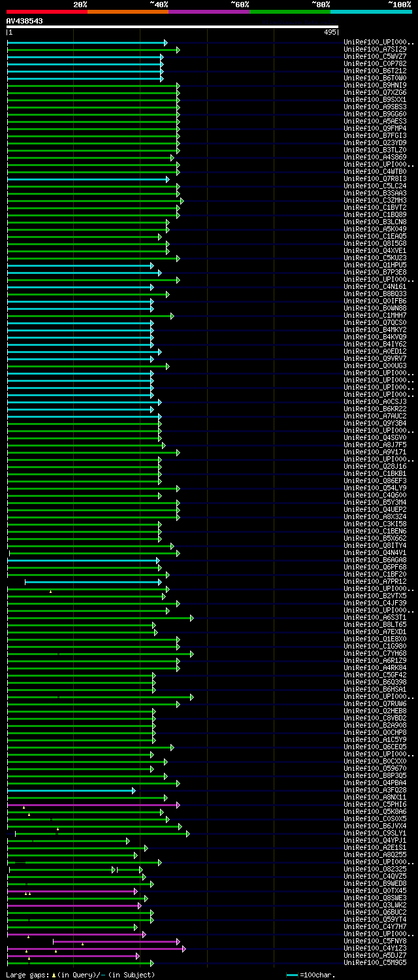
Task: Click the red 20% identity legend segment
Action: point(47,11)
